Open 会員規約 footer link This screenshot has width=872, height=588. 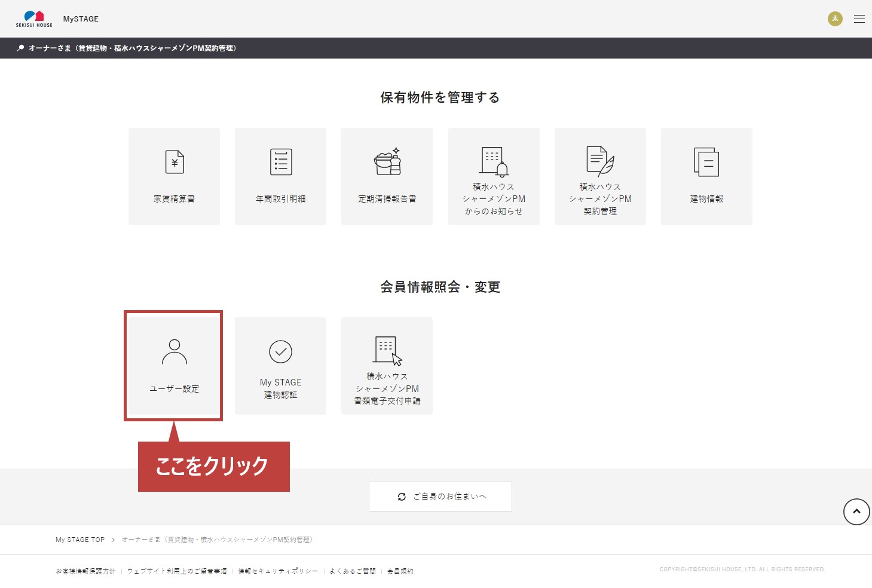point(400,571)
